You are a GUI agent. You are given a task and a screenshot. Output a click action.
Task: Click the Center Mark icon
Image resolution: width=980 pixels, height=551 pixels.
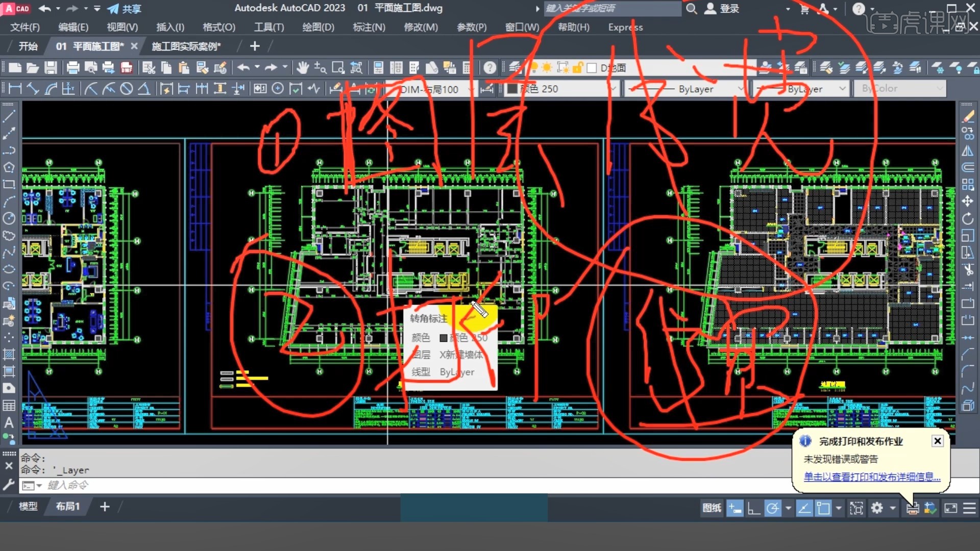(278, 89)
